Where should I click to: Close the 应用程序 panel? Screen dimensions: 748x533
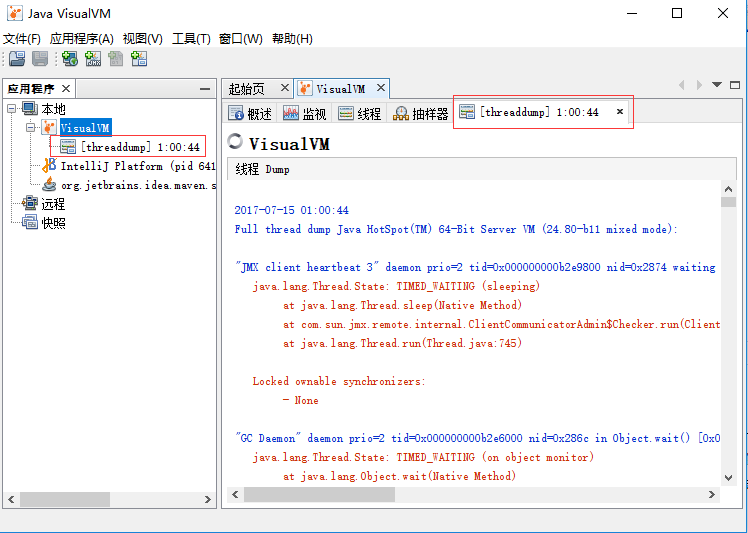pyautogui.click(x=66, y=89)
